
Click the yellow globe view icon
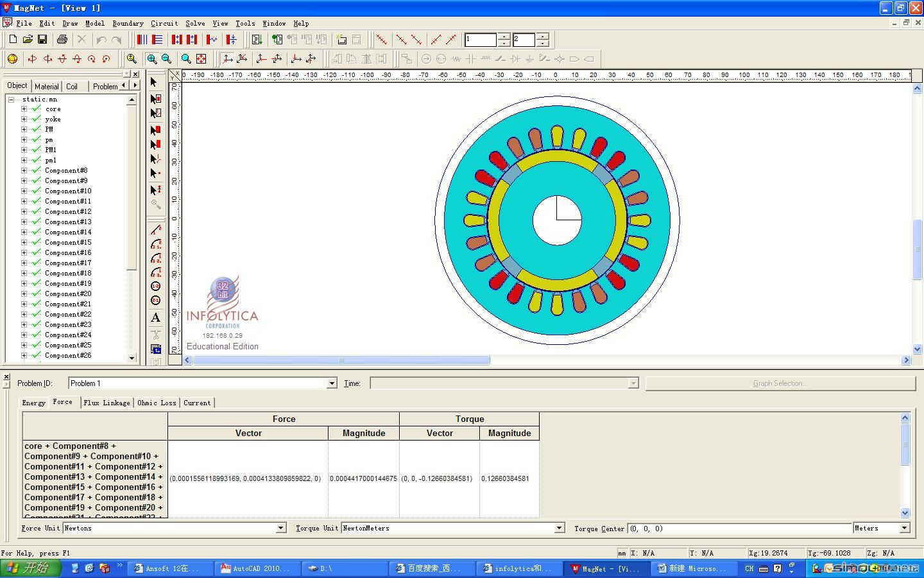click(x=12, y=59)
